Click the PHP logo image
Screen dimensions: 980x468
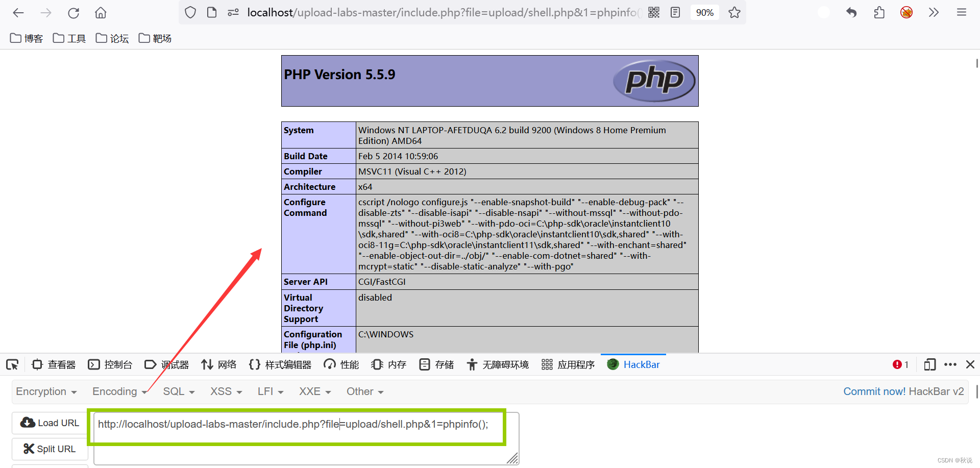pyautogui.click(x=654, y=81)
